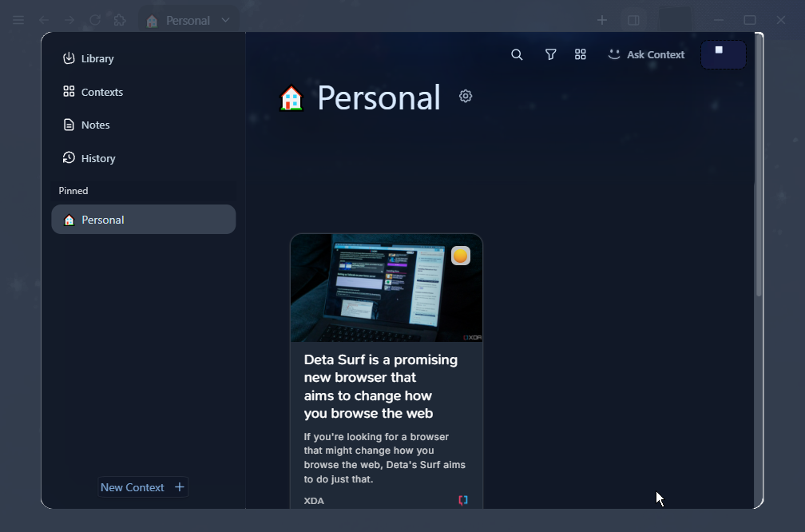
Task: Click the XDA source label
Action: click(314, 501)
